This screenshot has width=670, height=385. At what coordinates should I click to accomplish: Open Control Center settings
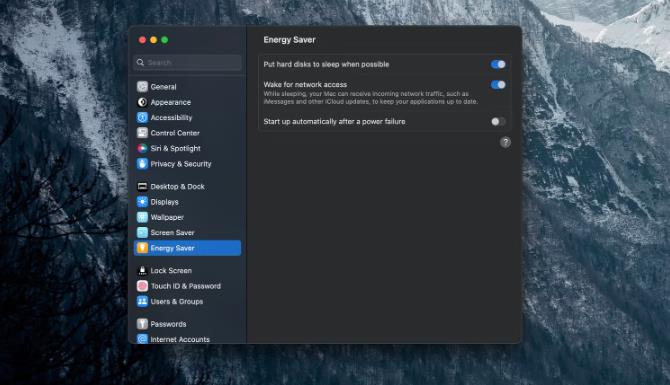pos(175,133)
